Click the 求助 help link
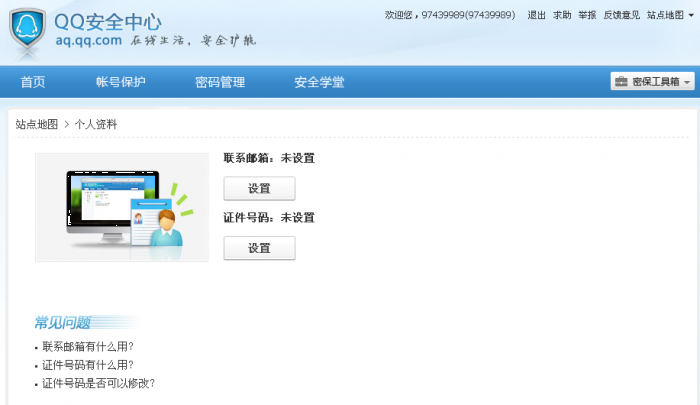This screenshot has width=700, height=405. (x=562, y=15)
